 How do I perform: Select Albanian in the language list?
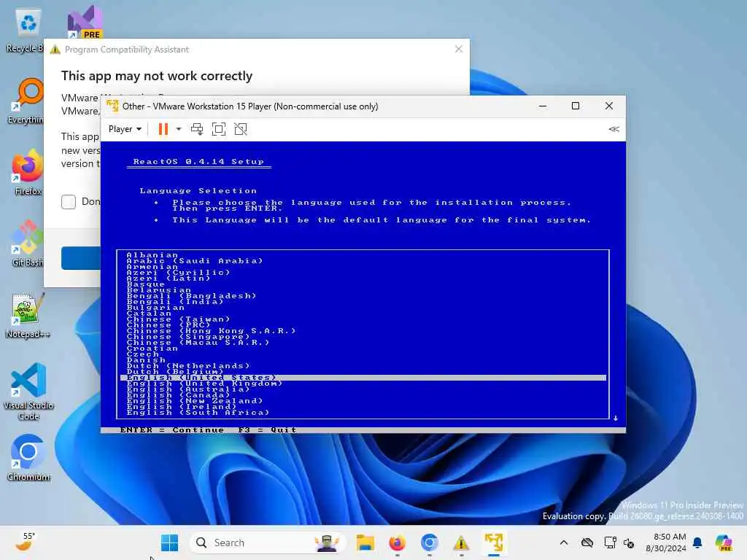363,255
